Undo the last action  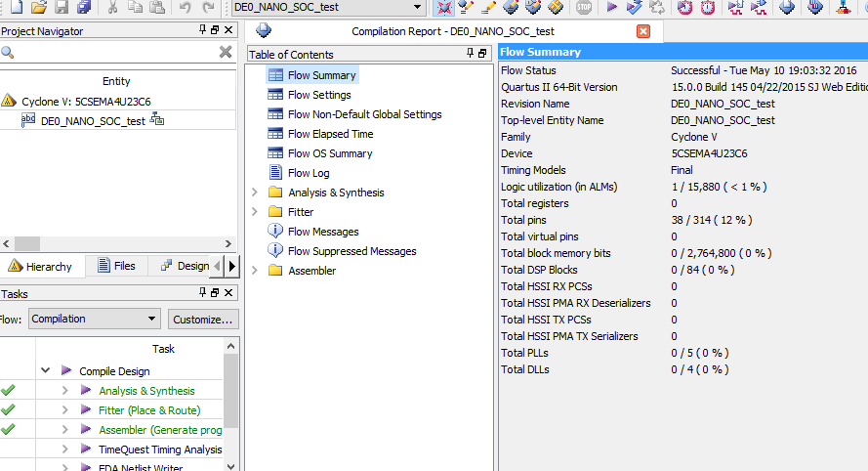coord(185,7)
